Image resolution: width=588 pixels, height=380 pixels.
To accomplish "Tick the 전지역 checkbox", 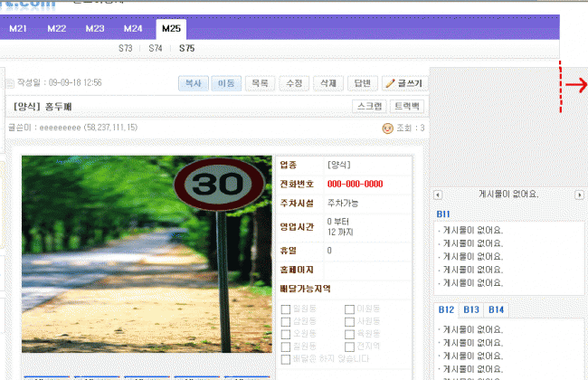I will [349, 347].
